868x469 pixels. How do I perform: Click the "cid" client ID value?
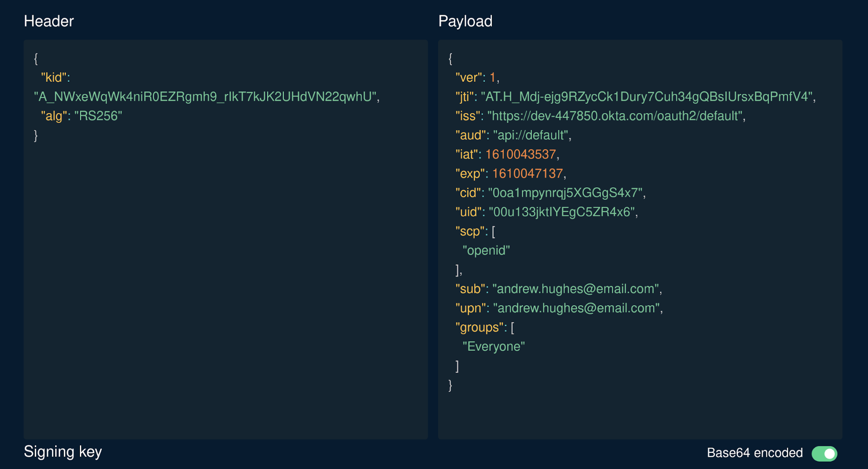click(x=565, y=193)
